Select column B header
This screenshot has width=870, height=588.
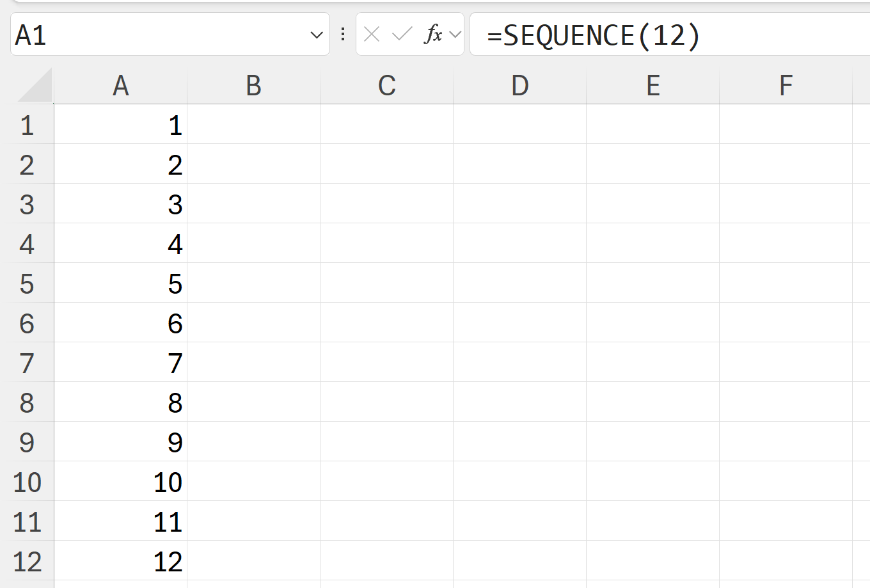[254, 86]
